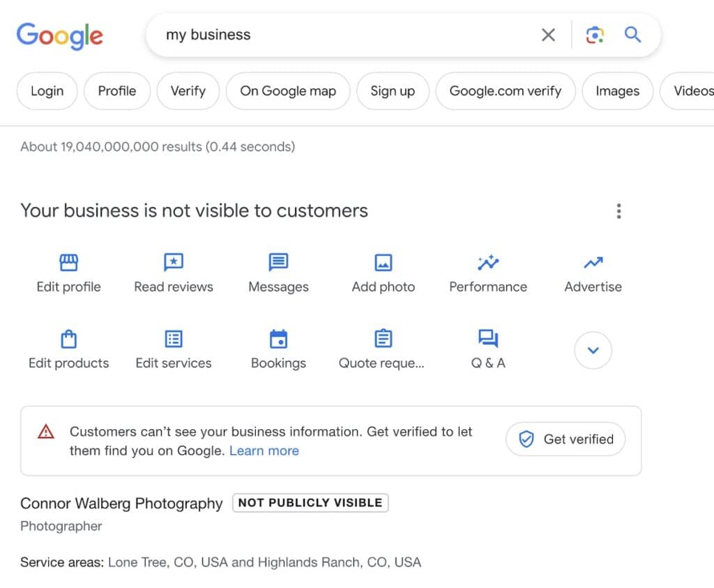Open the Bookings calendar icon
The height and width of the screenshot is (588, 714).
(278, 339)
